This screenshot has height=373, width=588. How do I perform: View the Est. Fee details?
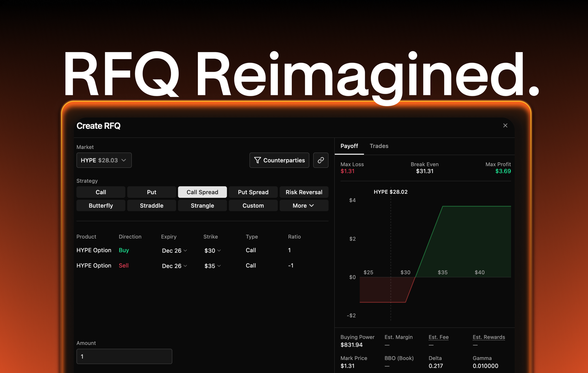pos(438,337)
